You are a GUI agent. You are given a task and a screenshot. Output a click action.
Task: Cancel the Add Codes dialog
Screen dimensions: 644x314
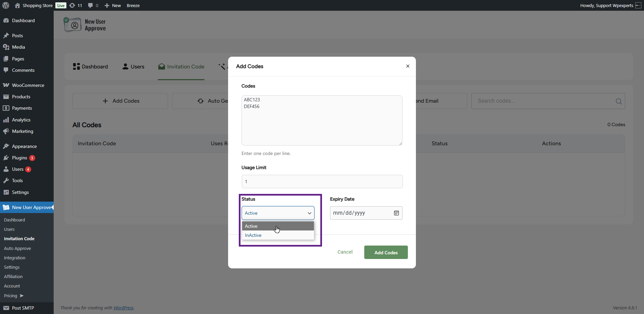point(345,252)
